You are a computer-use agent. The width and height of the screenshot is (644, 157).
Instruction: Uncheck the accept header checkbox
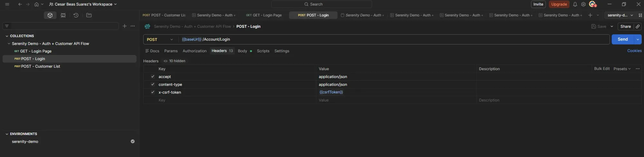(153, 77)
